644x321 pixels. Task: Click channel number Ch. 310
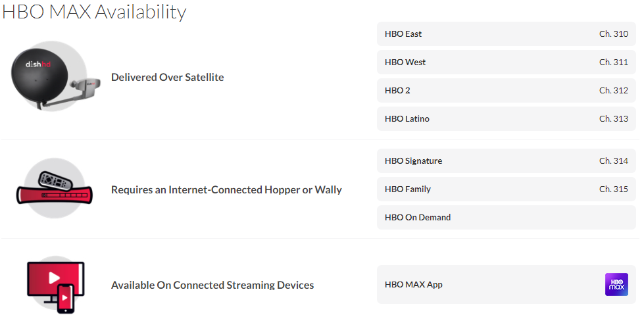point(614,34)
